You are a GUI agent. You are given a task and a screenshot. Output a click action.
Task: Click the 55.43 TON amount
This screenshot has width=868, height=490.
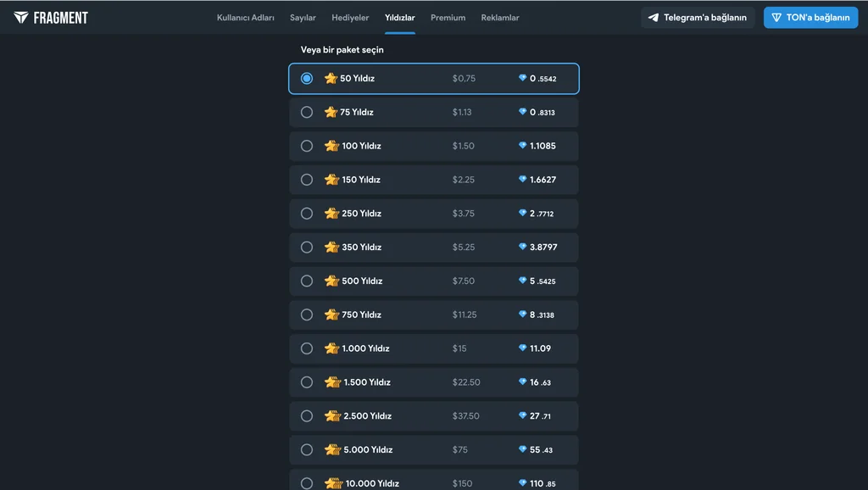[x=541, y=450]
